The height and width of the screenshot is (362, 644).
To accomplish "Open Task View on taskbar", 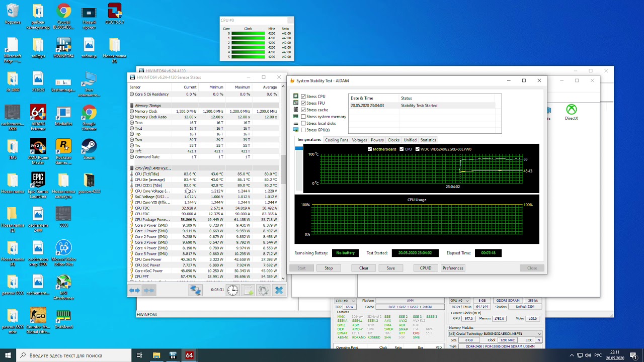I will click(139, 355).
